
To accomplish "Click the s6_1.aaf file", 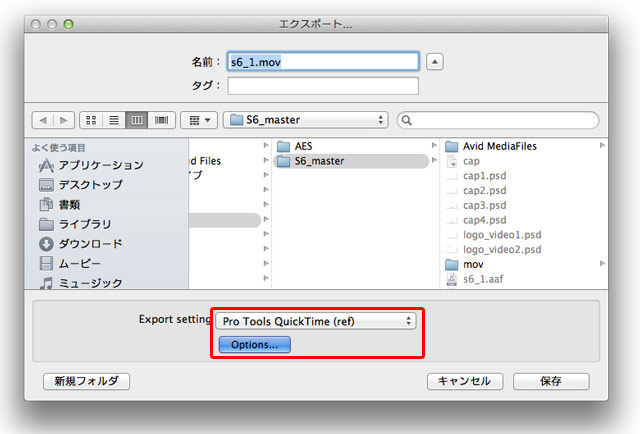I will point(483,279).
